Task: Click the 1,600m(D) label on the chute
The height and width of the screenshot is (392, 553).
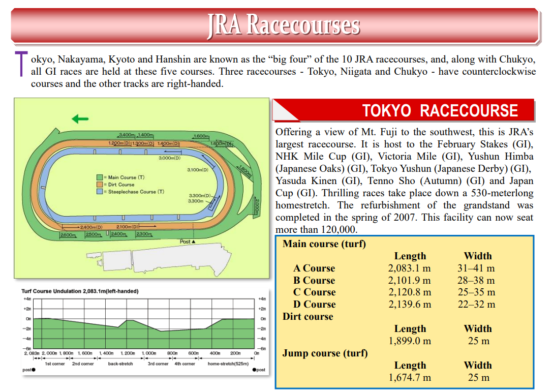Action: 221,143
